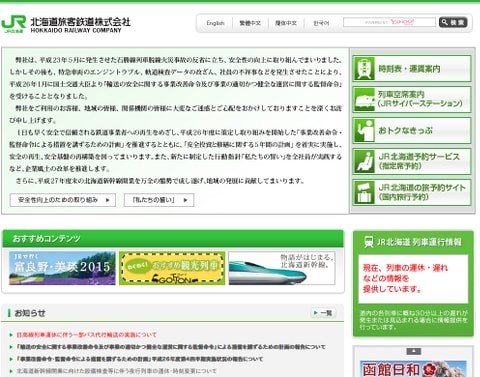Open the red 日高線列車運休 news item
This screenshot has width=480, height=377.
86,335
